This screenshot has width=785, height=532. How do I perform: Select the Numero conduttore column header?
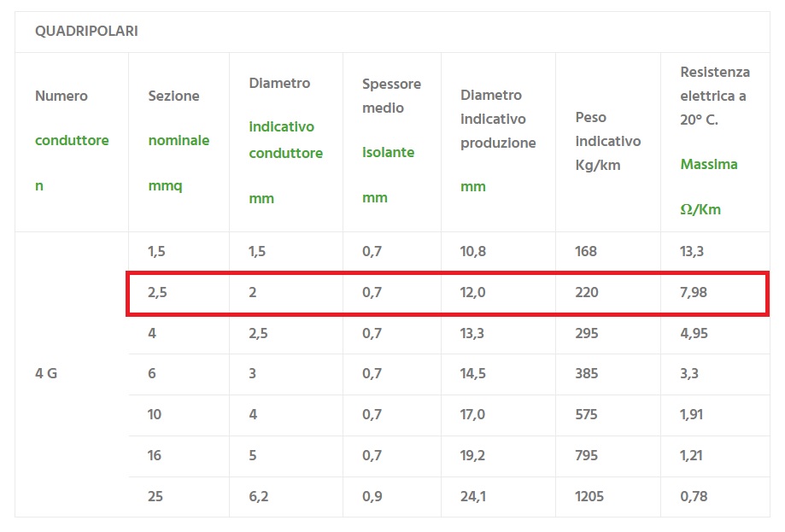click(x=72, y=141)
